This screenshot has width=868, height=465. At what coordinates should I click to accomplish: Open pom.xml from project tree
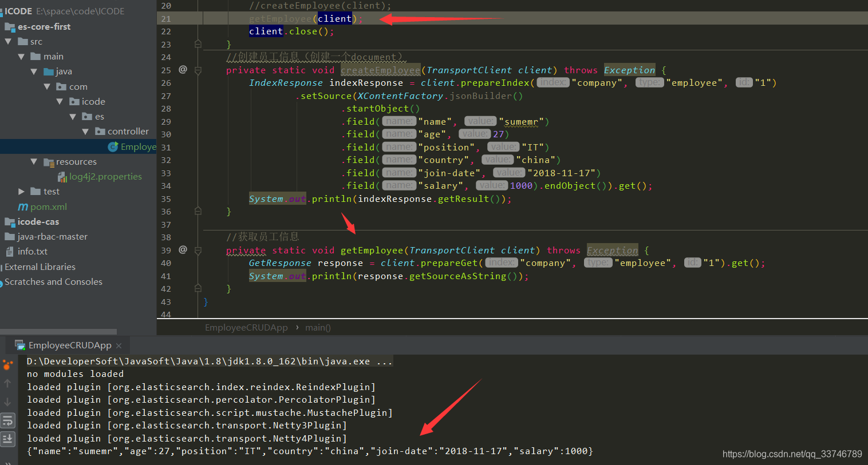pyautogui.click(x=49, y=206)
